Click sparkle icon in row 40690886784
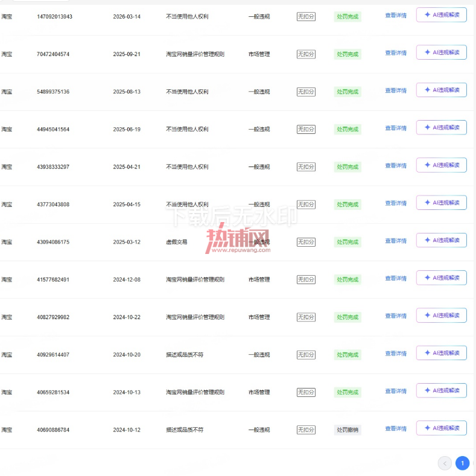 coord(427,428)
